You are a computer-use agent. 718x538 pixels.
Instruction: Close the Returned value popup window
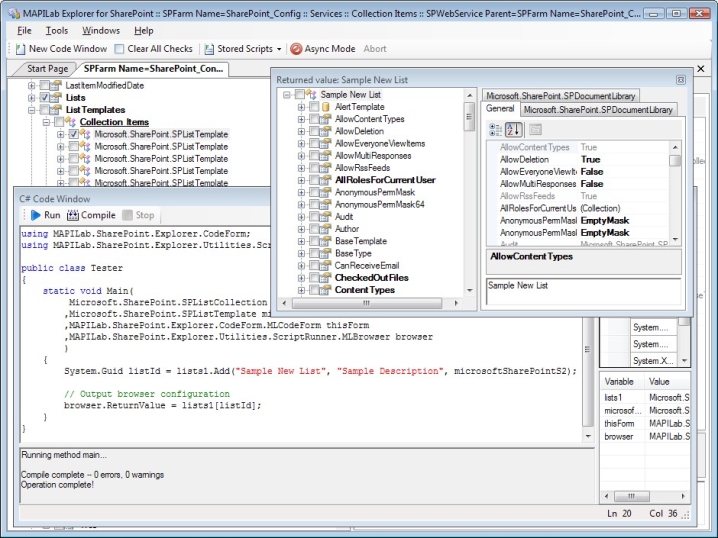681,79
